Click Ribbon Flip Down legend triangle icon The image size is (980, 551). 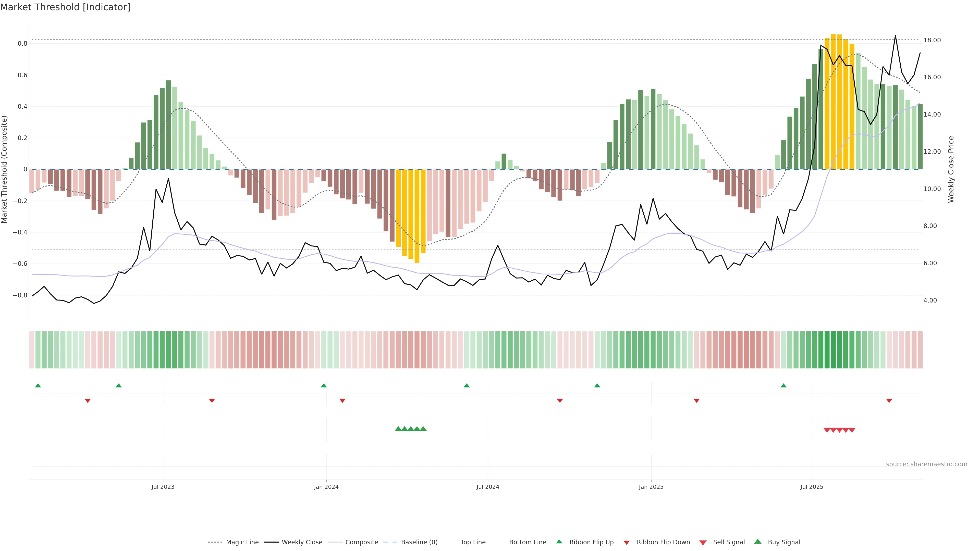[x=627, y=543]
